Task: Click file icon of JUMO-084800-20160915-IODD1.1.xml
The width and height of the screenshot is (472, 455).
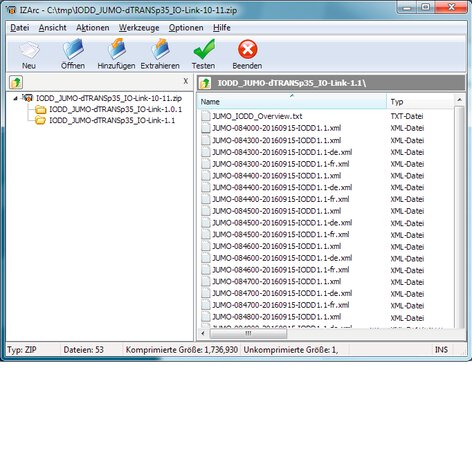Action: (x=206, y=317)
